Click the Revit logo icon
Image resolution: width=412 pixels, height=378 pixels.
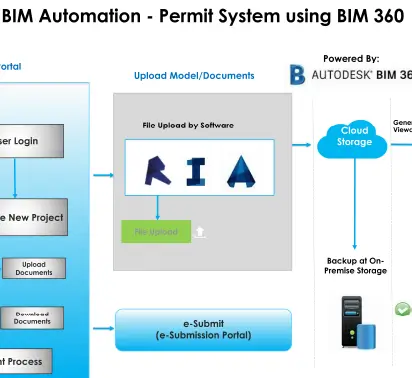[158, 171]
